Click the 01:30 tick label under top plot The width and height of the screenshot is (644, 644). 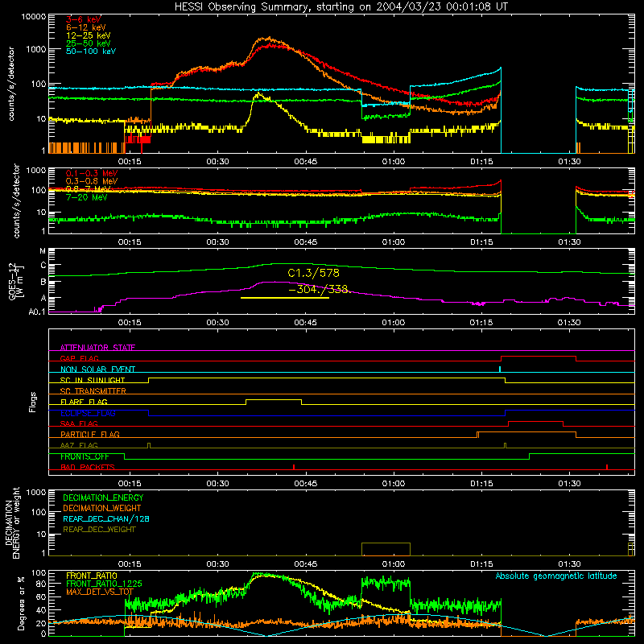pyautogui.click(x=569, y=162)
